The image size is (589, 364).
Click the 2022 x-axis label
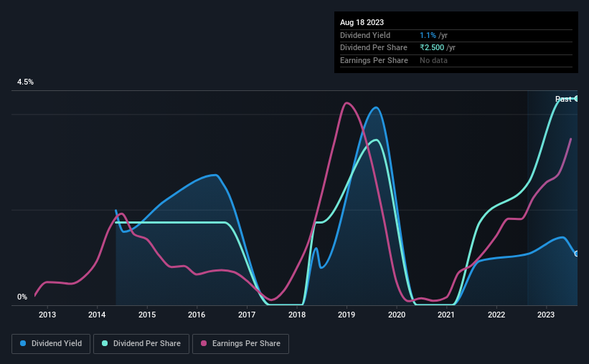pyautogui.click(x=496, y=315)
